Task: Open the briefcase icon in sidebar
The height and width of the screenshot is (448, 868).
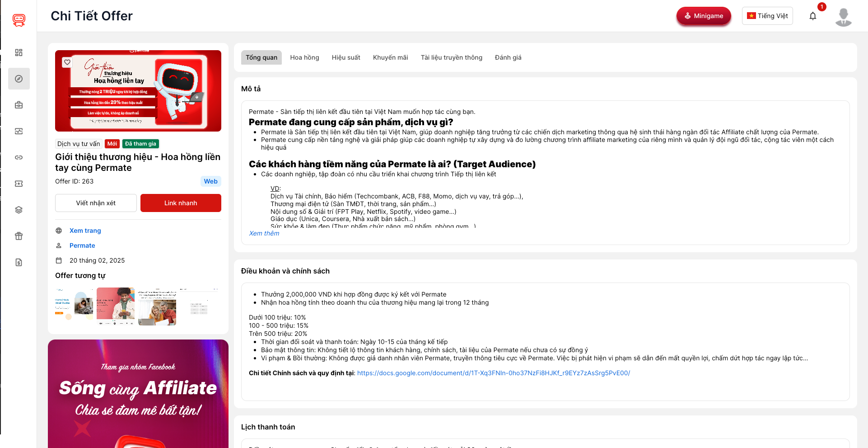Action: (19, 105)
